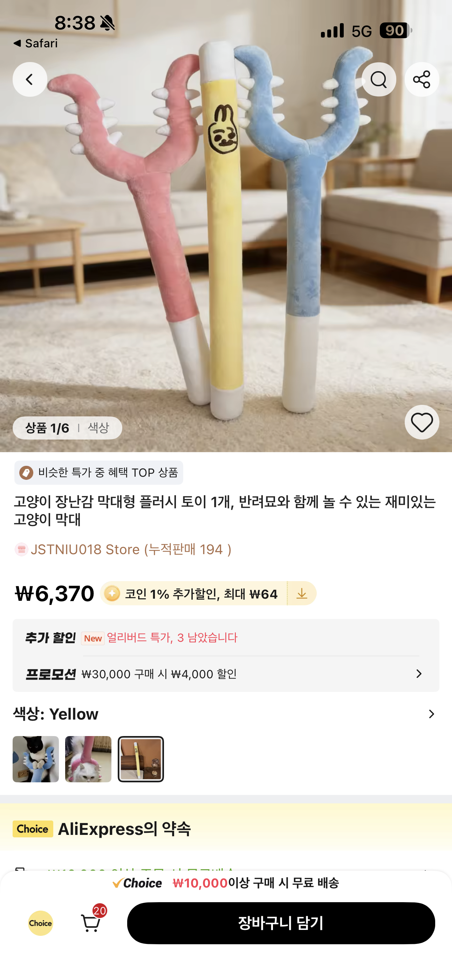Tap the 비슷한 특가 TOP 상품 badge
This screenshot has height=980, width=452.
click(x=98, y=472)
